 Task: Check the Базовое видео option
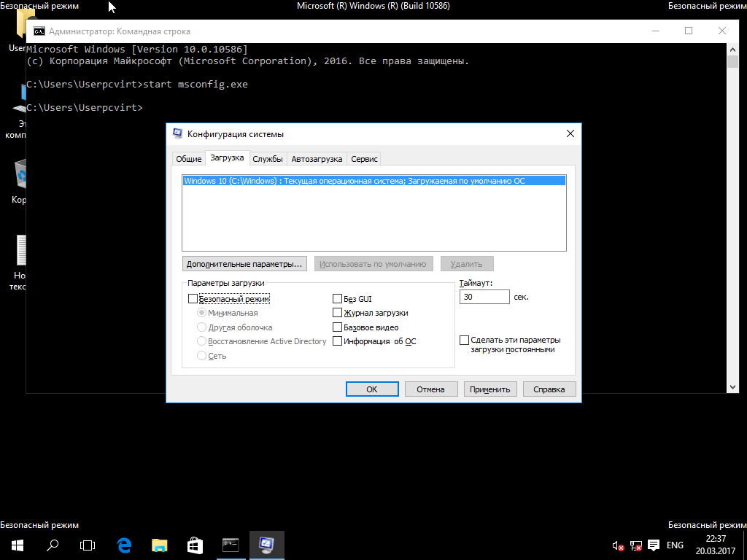click(x=337, y=327)
